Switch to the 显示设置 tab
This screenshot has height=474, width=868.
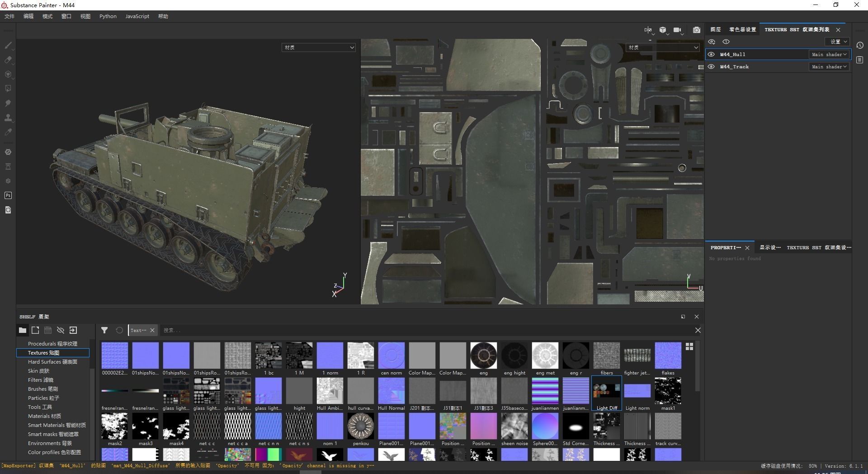coord(770,247)
